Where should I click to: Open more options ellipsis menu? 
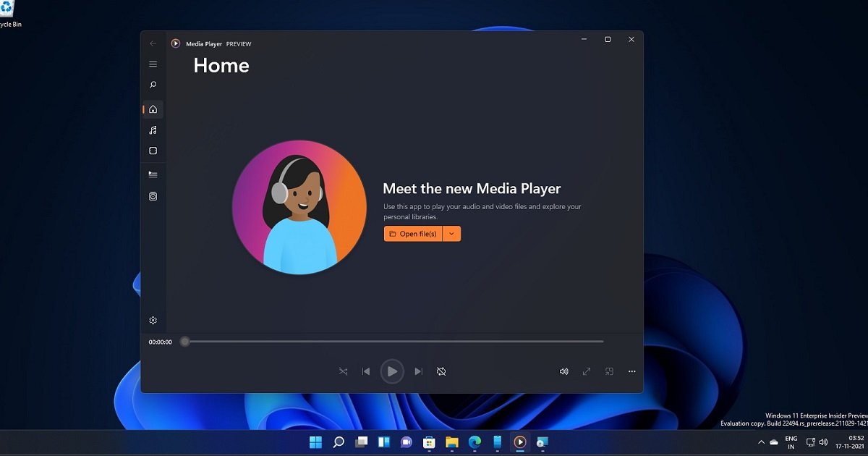(631, 371)
